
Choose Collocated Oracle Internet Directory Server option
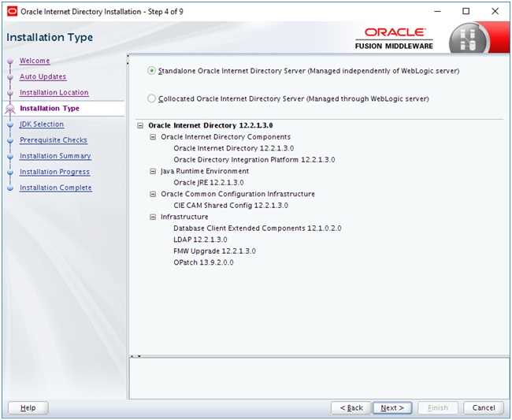(x=151, y=98)
